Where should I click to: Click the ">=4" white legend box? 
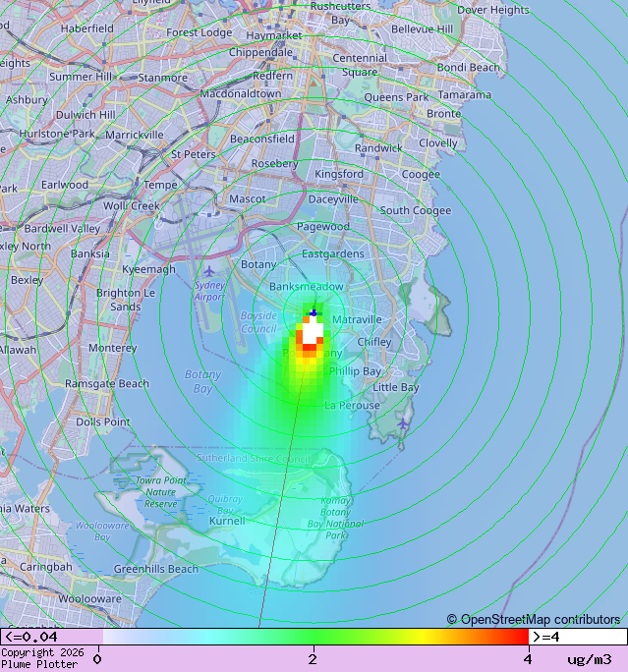pyautogui.click(x=578, y=637)
